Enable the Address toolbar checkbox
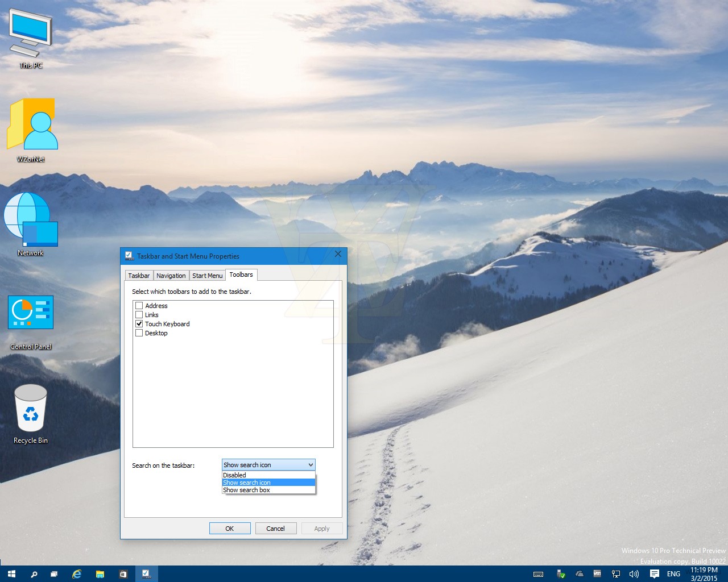Image resolution: width=728 pixels, height=582 pixels. 139,306
